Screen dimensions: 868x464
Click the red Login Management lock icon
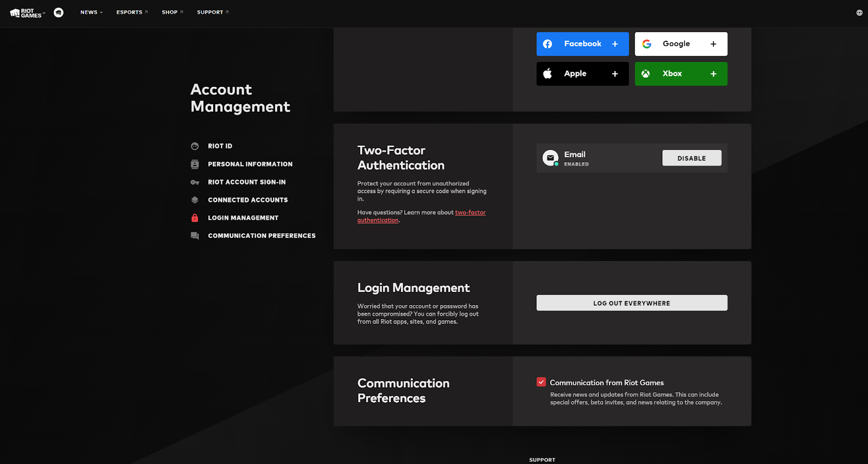[195, 218]
